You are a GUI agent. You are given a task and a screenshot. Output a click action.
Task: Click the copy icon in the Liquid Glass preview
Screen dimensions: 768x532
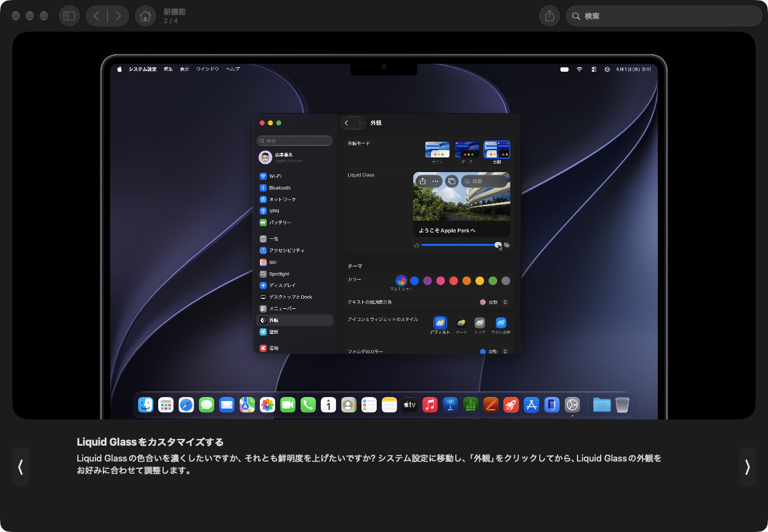452,181
